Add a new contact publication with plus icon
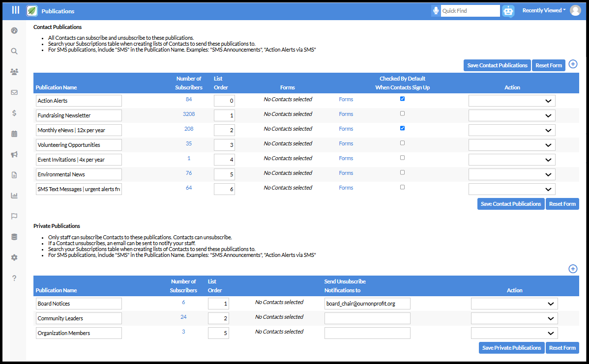589x364 pixels. [x=573, y=64]
